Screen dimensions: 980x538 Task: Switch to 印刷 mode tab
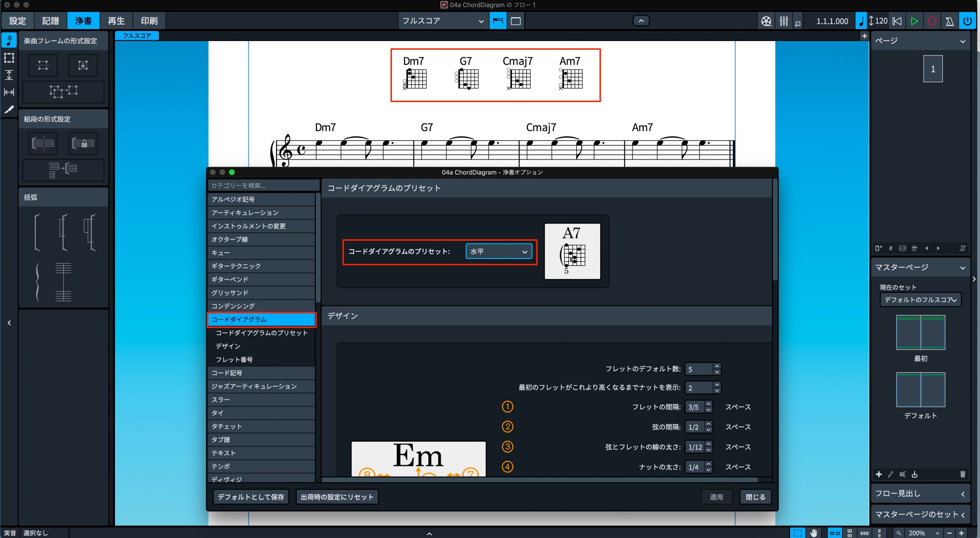pos(149,21)
